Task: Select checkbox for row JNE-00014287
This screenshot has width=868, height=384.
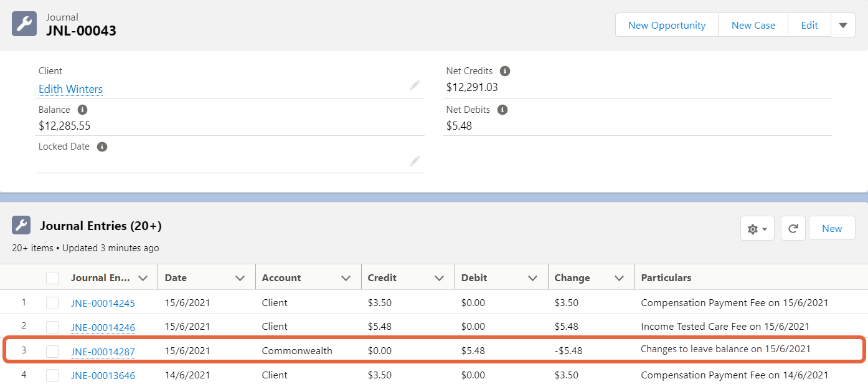Action: tap(52, 352)
